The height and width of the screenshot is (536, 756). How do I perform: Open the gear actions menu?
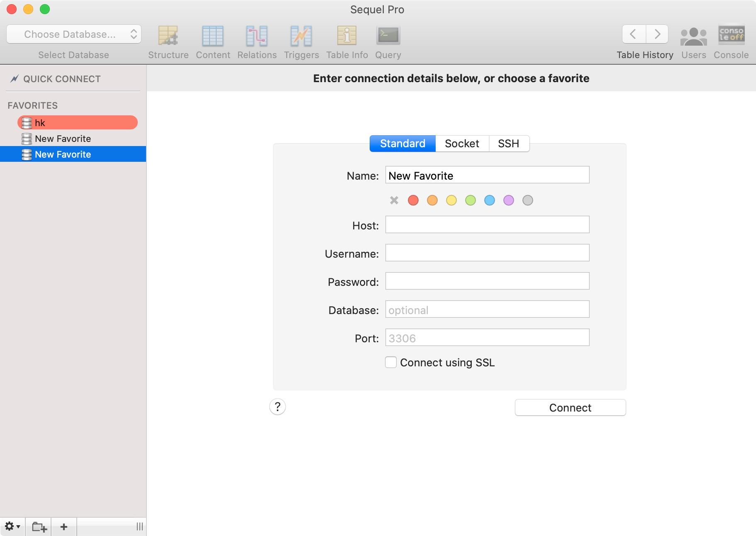coord(12,526)
